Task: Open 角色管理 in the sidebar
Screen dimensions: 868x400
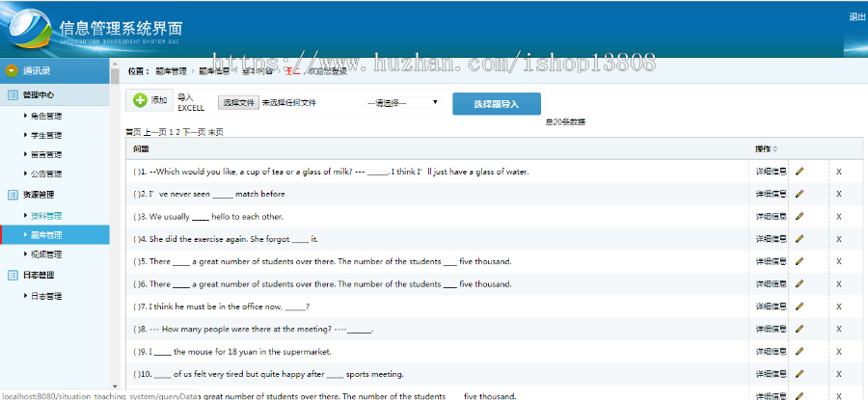Action: tap(46, 117)
